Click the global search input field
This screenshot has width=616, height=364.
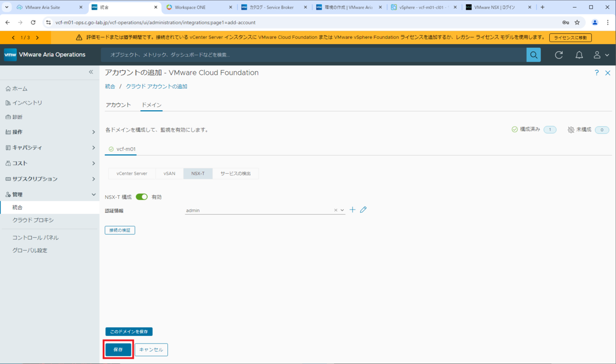pos(313,55)
